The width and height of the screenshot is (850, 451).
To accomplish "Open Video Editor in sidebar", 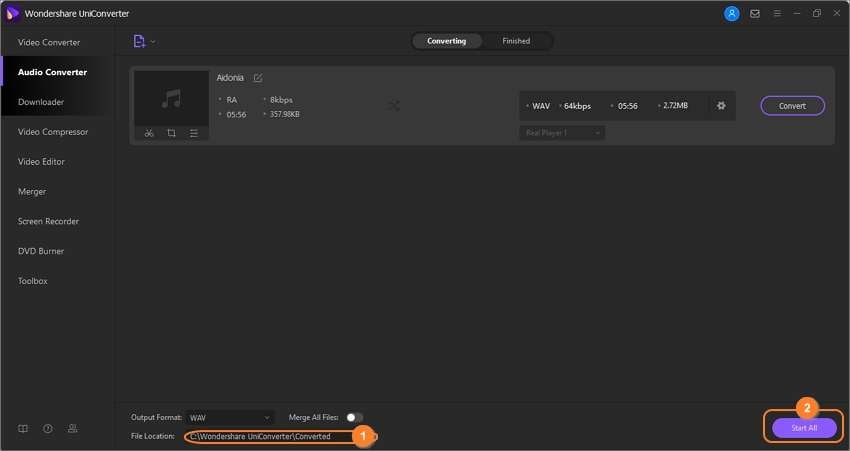I will (x=41, y=162).
